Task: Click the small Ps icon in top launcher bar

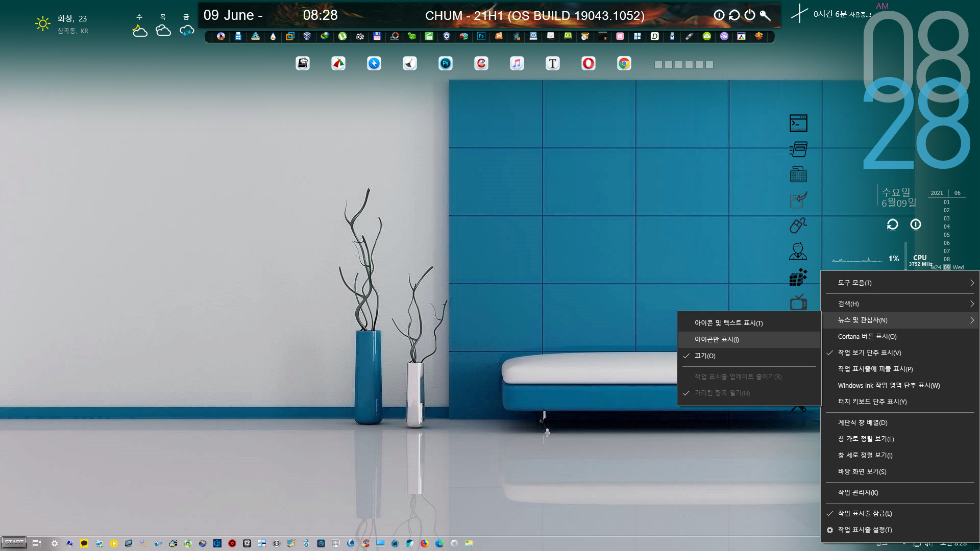Action: pos(481,36)
